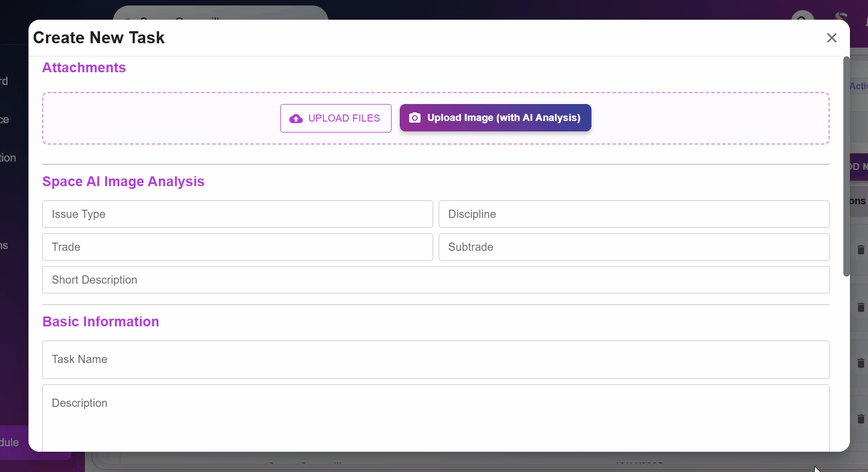The height and width of the screenshot is (472, 868).
Task: Focus the Issue Type field
Action: (237, 214)
